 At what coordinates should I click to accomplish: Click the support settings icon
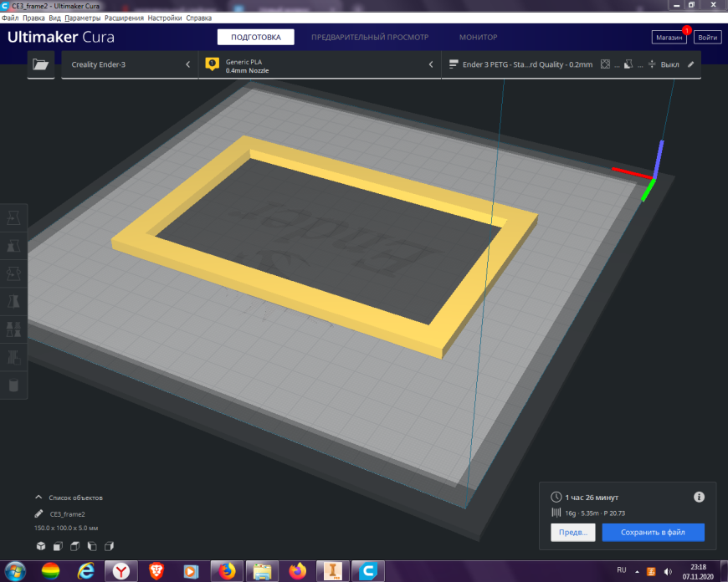point(628,64)
